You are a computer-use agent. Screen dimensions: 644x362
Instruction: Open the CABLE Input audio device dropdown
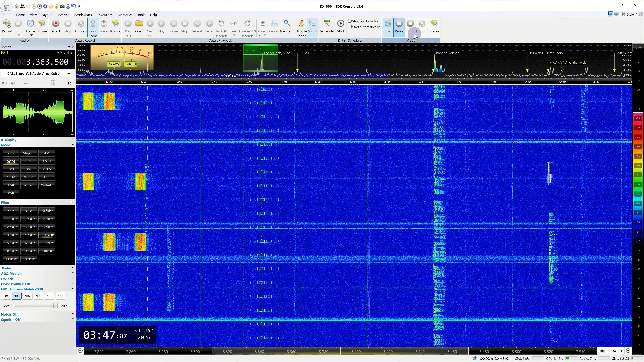point(68,74)
